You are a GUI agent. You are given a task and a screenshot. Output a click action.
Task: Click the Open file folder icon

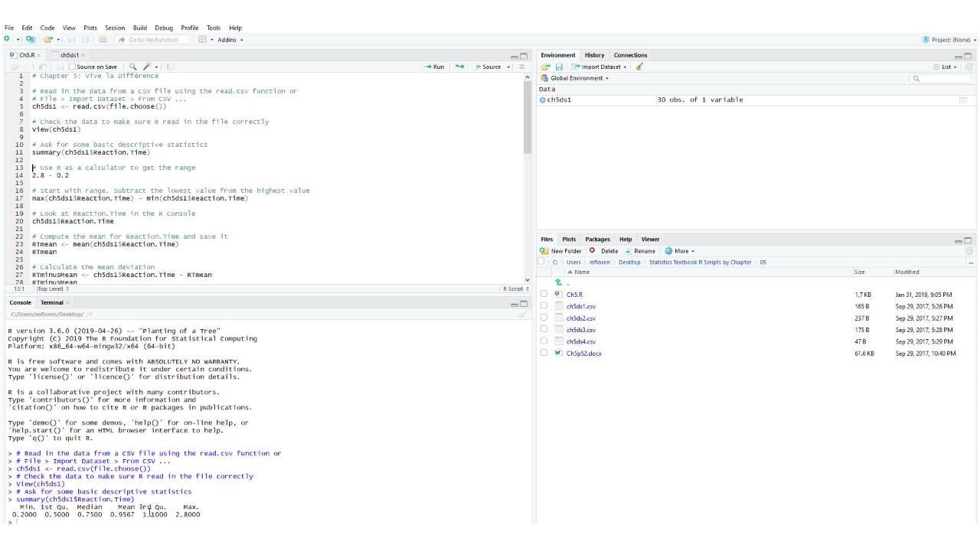point(49,40)
